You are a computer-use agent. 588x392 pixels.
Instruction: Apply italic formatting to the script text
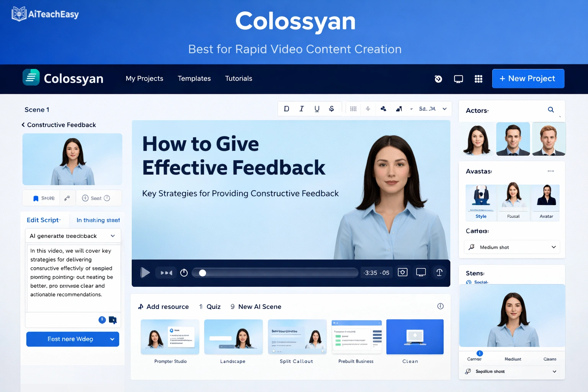tap(302, 109)
